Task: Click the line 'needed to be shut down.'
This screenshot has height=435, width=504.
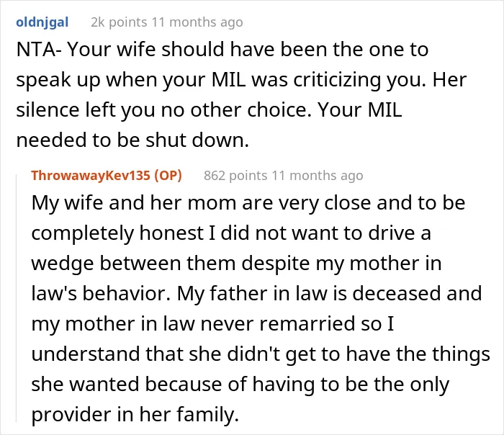Action: [132, 140]
